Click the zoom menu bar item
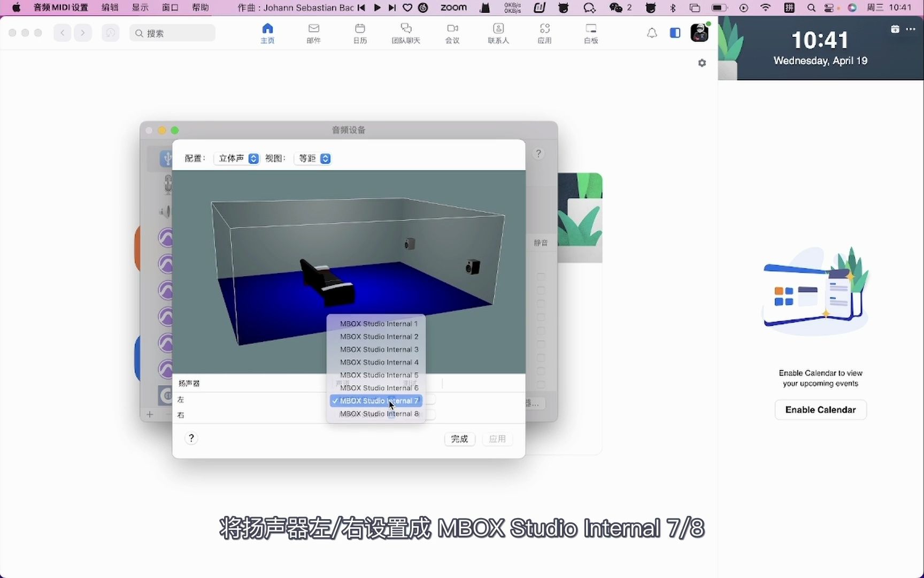 click(x=453, y=7)
